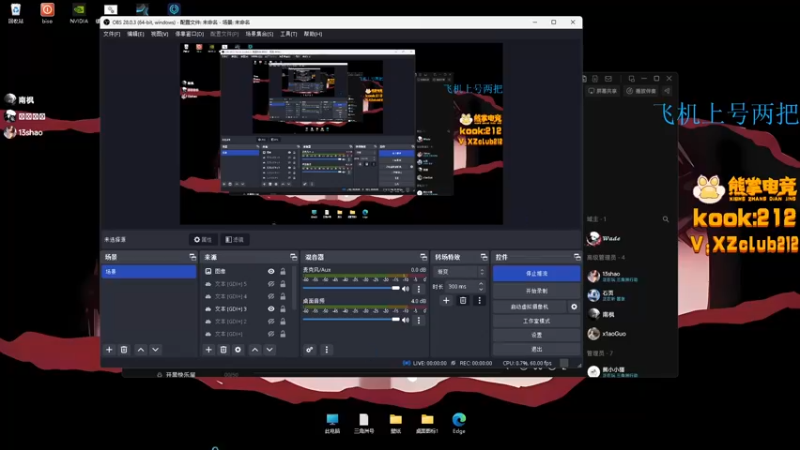The image size is (800, 450).
Task: Add a scene transition with plus icon
Action: pyautogui.click(x=446, y=301)
